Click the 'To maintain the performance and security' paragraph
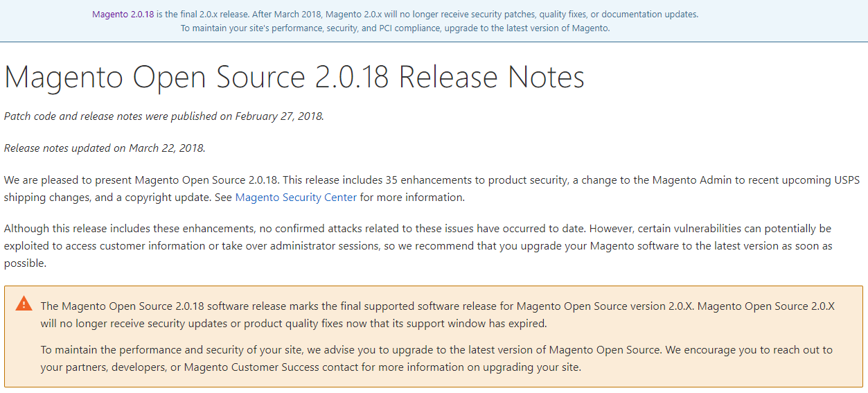Viewport: 868px width, 393px height. [x=436, y=358]
